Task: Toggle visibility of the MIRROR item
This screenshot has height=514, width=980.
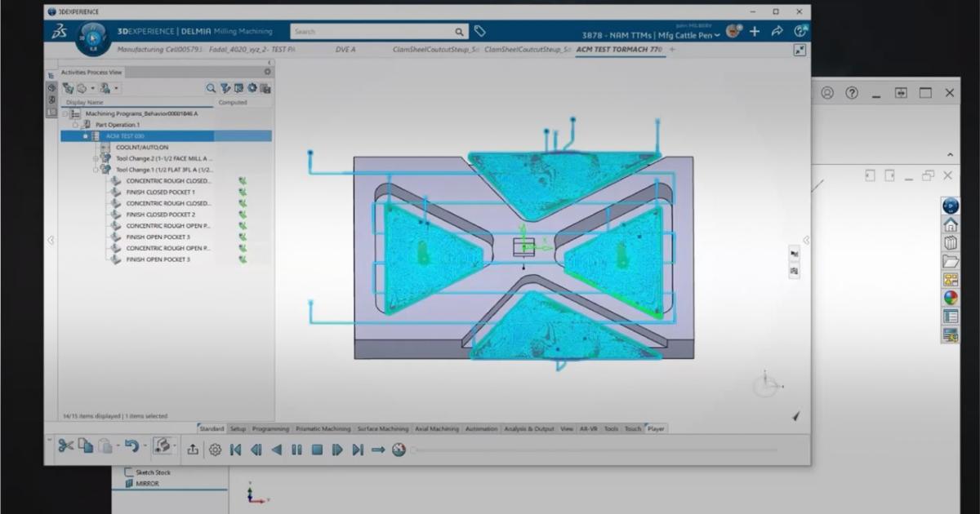Action: coord(129,482)
